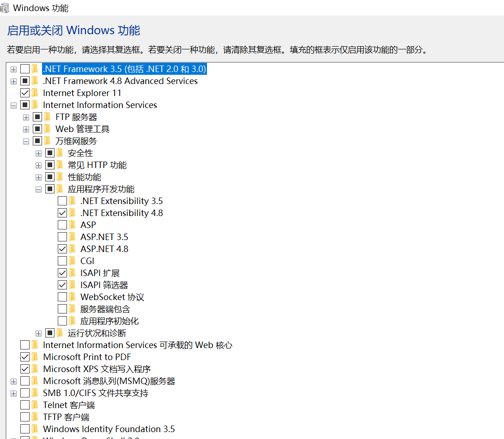Click folder icon beside Internet Explorer 11
This screenshot has height=439, width=504.
36,93
